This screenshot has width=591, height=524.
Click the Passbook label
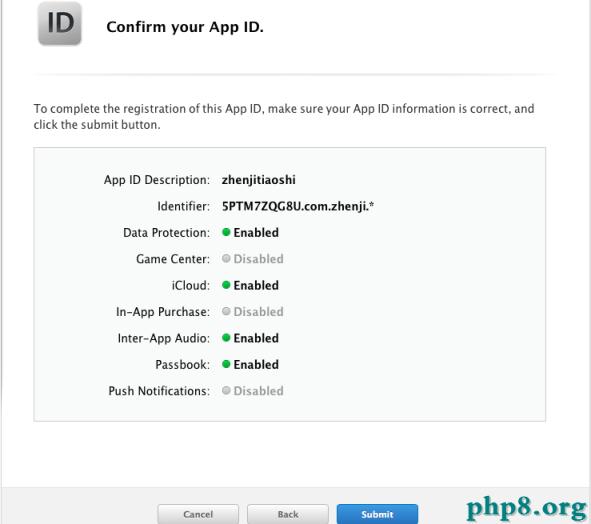182,365
